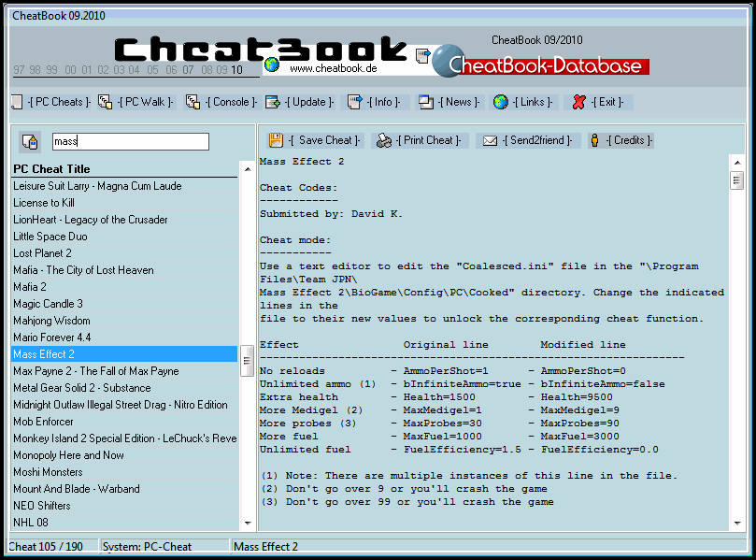Click the game list scrollbar up arrow
The image size is (756, 560).
(x=248, y=169)
